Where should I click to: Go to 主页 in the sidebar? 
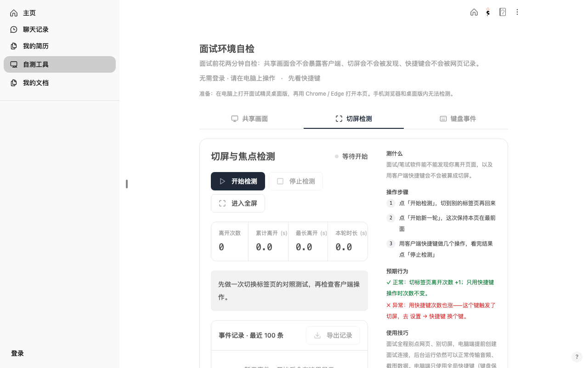(x=60, y=13)
